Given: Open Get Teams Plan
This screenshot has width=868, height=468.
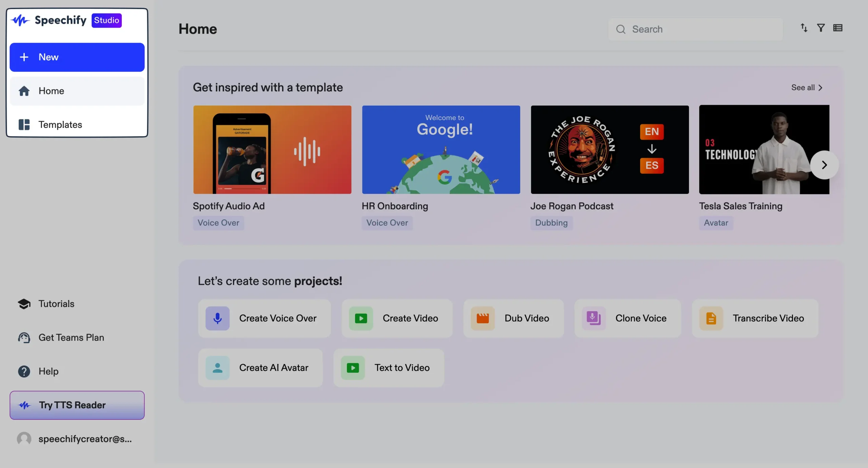Looking at the screenshot, I should (71, 337).
